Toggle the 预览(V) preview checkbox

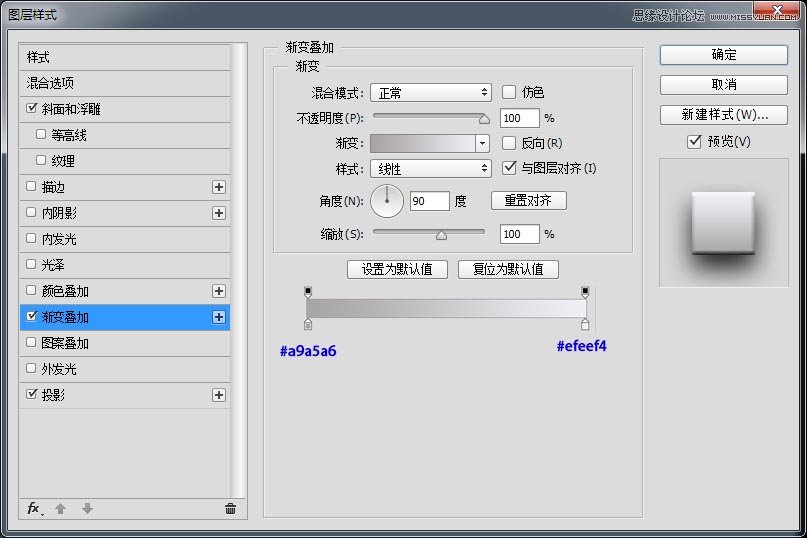pyautogui.click(x=694, y=141)
